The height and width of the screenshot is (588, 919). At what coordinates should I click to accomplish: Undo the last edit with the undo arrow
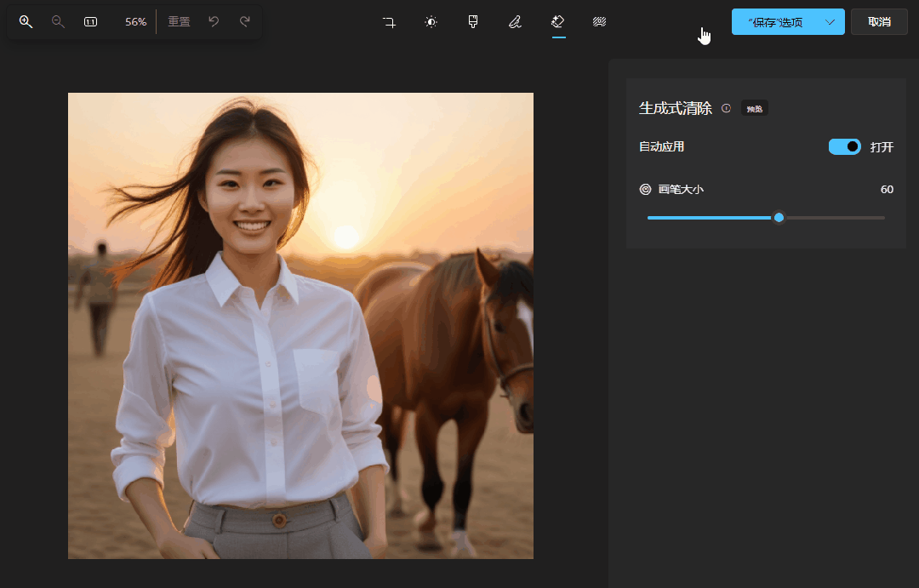pyautogui.click(x=214, y=22)
